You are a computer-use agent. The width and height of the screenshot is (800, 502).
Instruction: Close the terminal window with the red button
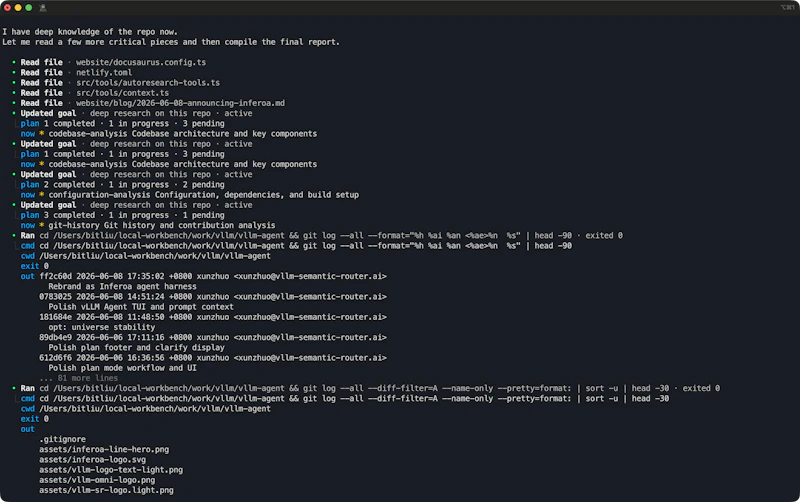coord(7,8)
